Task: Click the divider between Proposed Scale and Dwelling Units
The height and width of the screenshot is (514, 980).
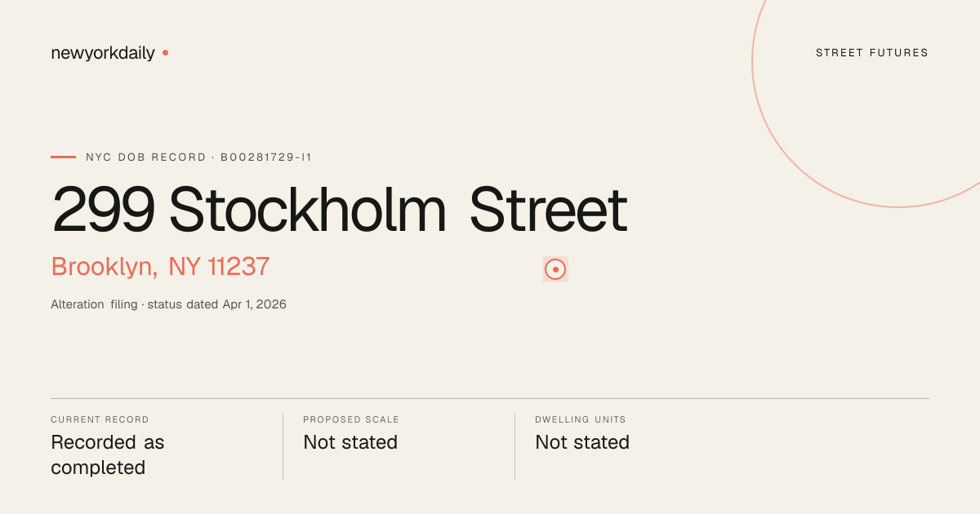Action: coord(514,446)
